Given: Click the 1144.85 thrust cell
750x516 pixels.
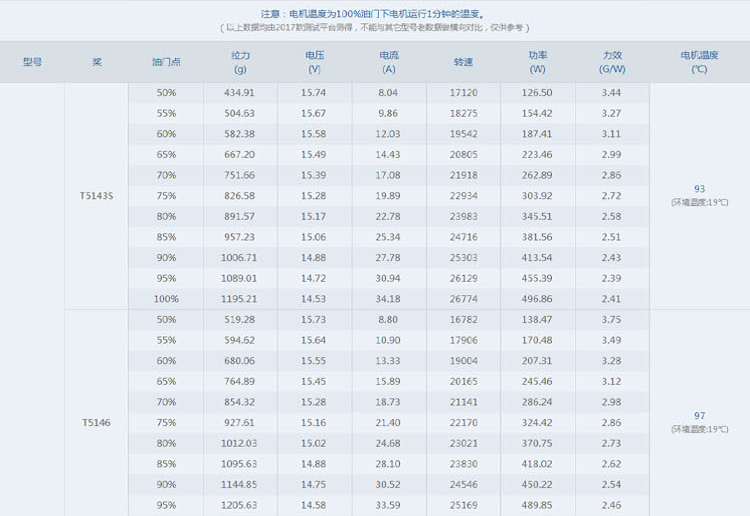Looking at the screenshot, I should pyautogui.click(x=239, y=484).
